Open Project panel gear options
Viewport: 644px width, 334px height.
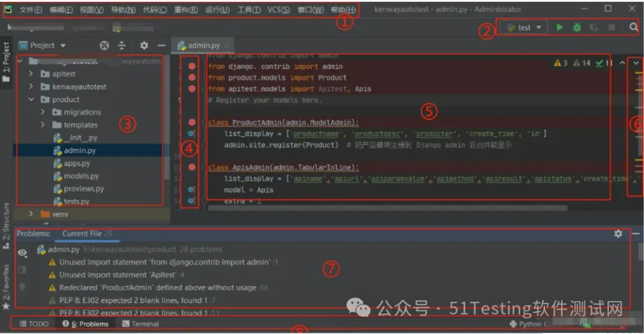click(144, 45)
